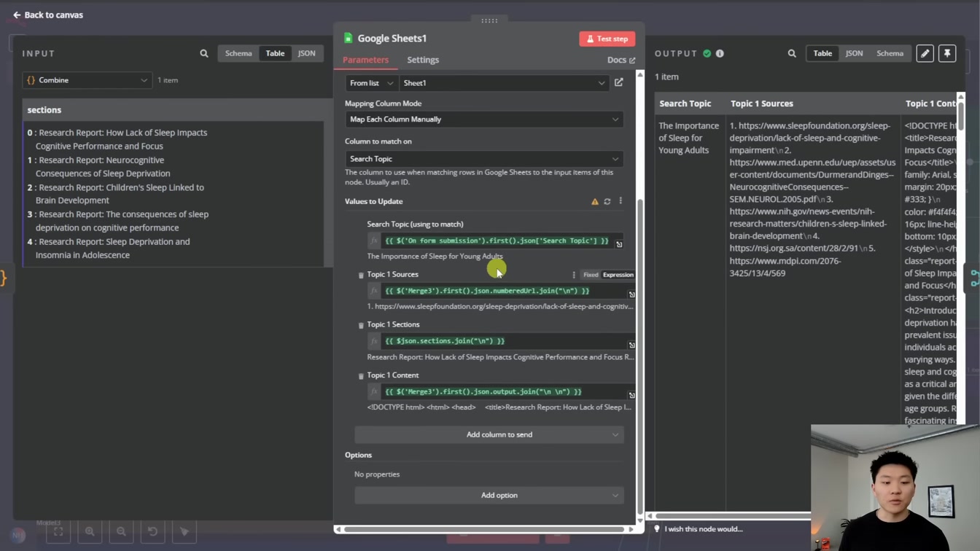Open Column to match on dropdown
This screenshot has height=551, width=980.
pos(484,159)
